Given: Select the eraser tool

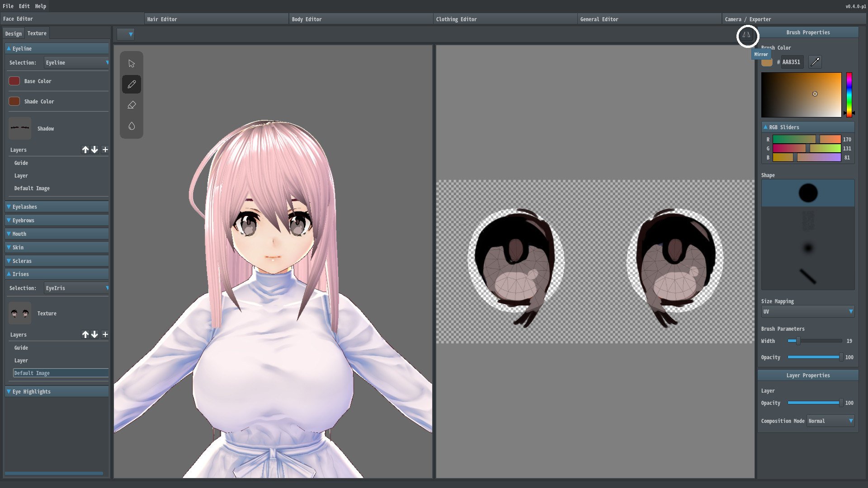Looking at the screenshot, I should pyautogui.click(x=132, y=105).
